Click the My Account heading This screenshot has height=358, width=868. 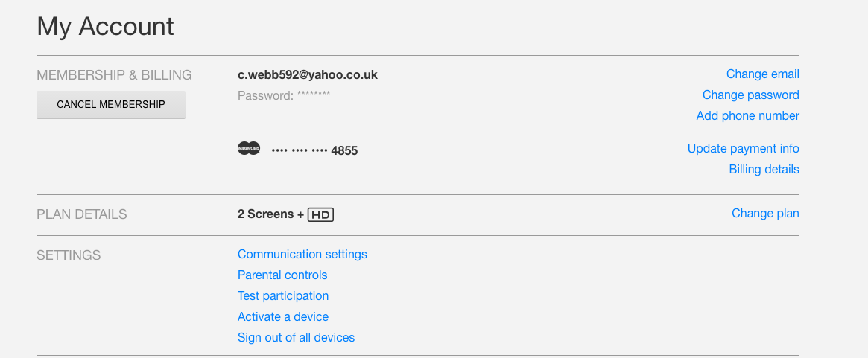coord(105,27)
